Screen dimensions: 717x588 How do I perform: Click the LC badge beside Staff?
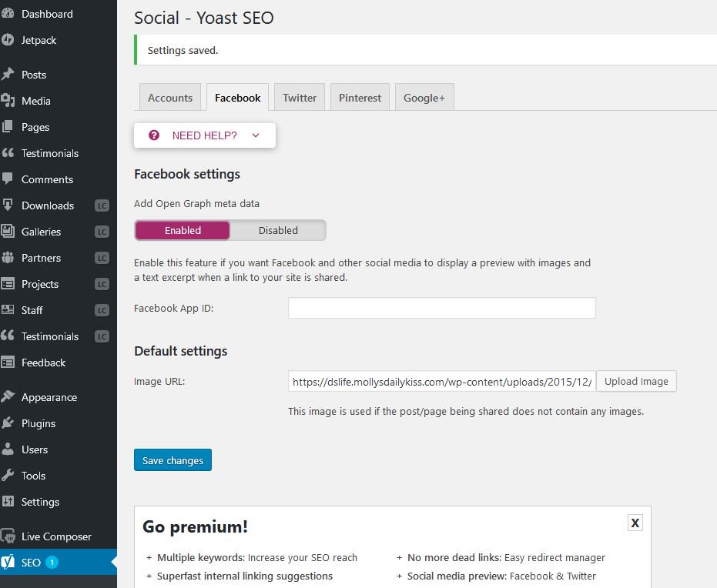[102, 310]
